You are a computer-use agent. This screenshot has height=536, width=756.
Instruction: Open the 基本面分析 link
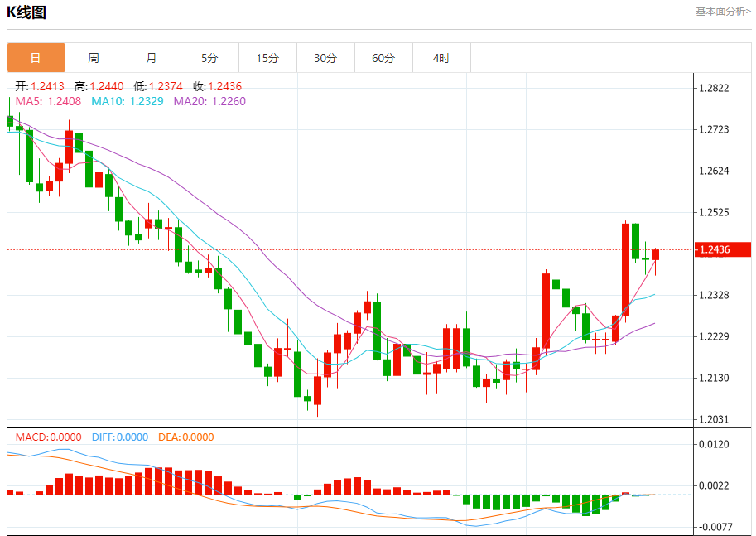pyautogui.click(x=723, y=12)
